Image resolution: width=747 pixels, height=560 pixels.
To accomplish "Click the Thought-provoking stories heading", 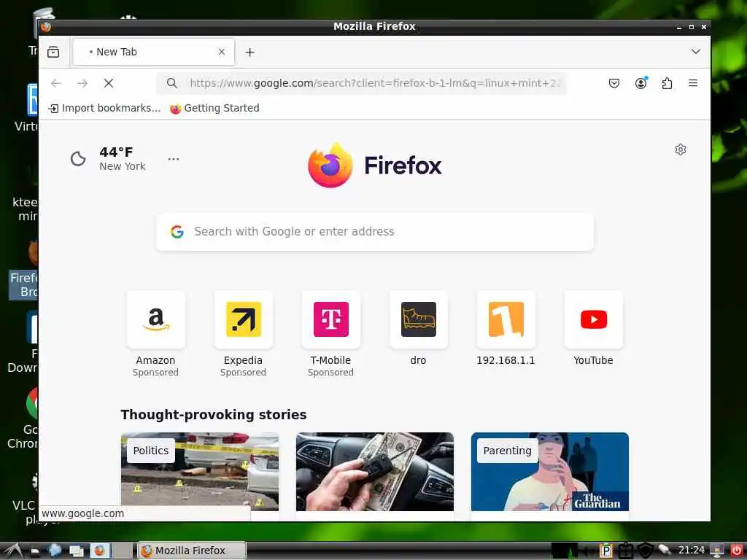I will 214,415.
